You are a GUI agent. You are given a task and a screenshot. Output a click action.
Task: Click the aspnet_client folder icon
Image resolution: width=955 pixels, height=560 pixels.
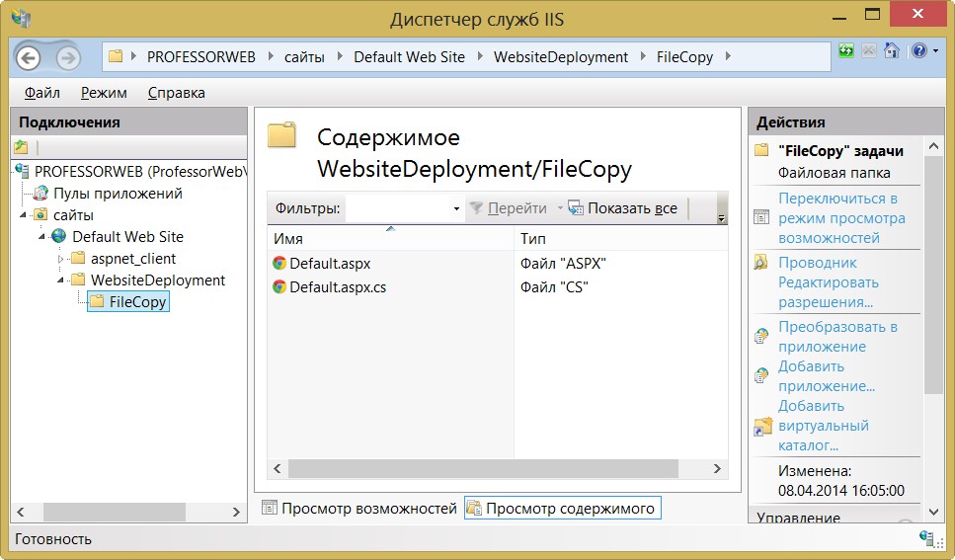78,259
